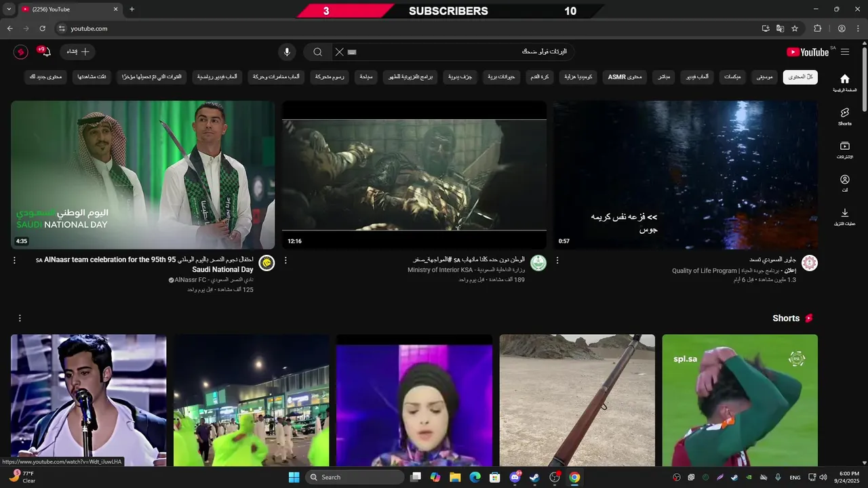The width and height of the screenshot is (868, 488).
Task: Open the YouTube hamburger guide menu
Action: click(x=845, y=52)
